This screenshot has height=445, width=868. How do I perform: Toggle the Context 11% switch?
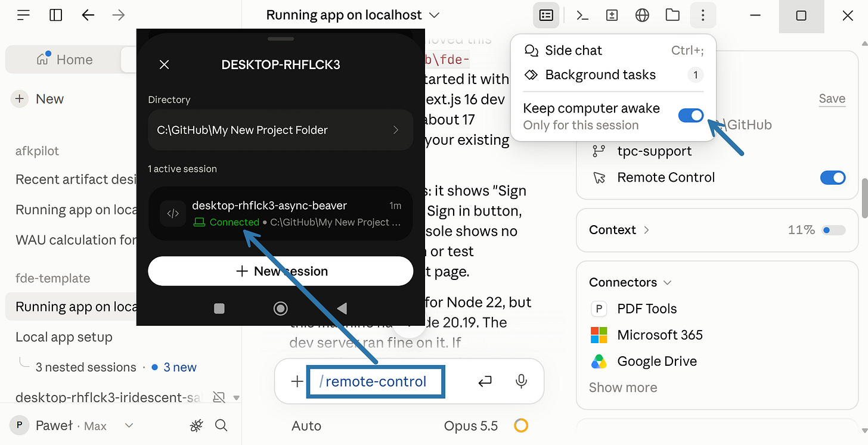(833, 230)
